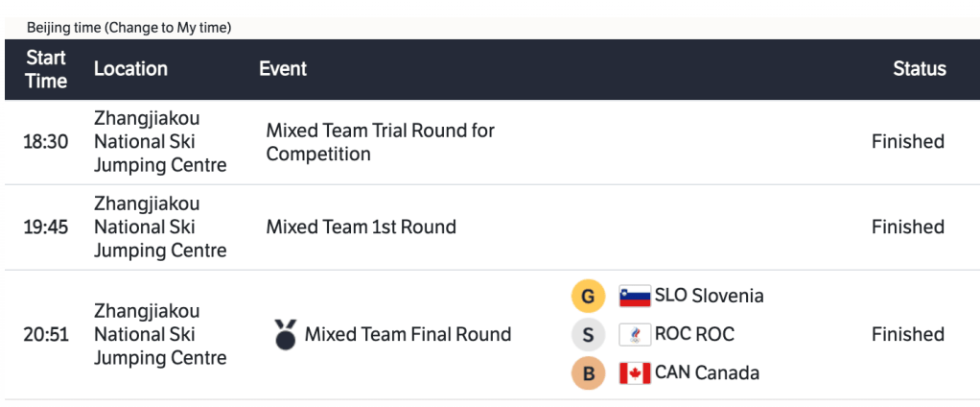Open Mixed Team Trial Round for Competition
Image resolution: width=980 pixels, height=407 pixels.
pyautogui.click(x=380, y=142)
